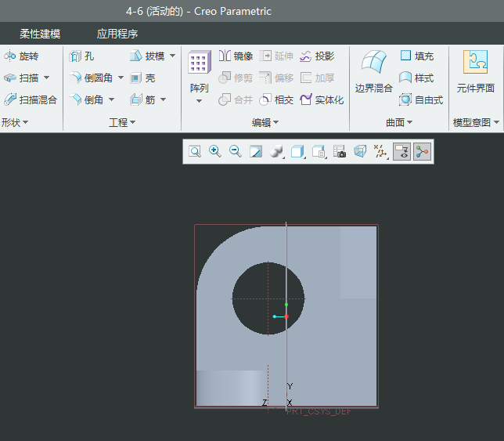
Task: Expand the 工程 group overflow menu
Action: point(122,122)
